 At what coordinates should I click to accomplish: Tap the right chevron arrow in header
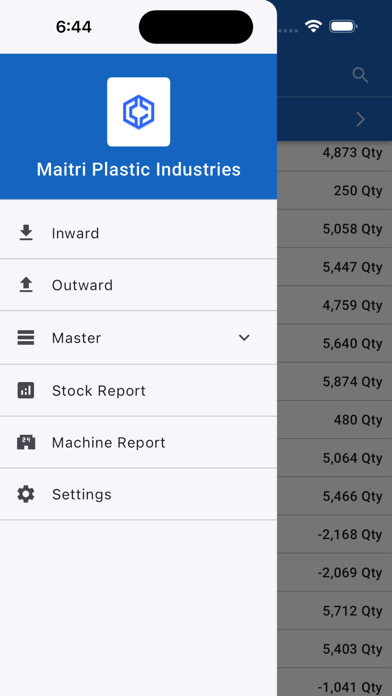coord(360,119)
